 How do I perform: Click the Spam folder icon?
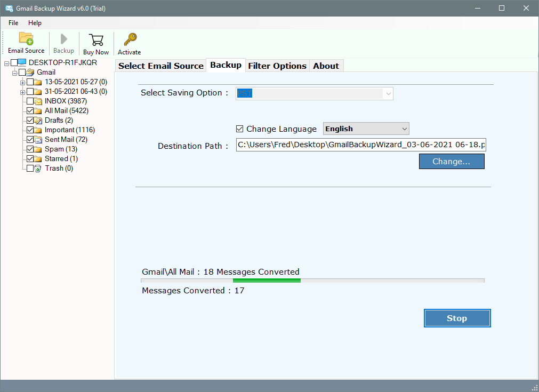point(38,149)
